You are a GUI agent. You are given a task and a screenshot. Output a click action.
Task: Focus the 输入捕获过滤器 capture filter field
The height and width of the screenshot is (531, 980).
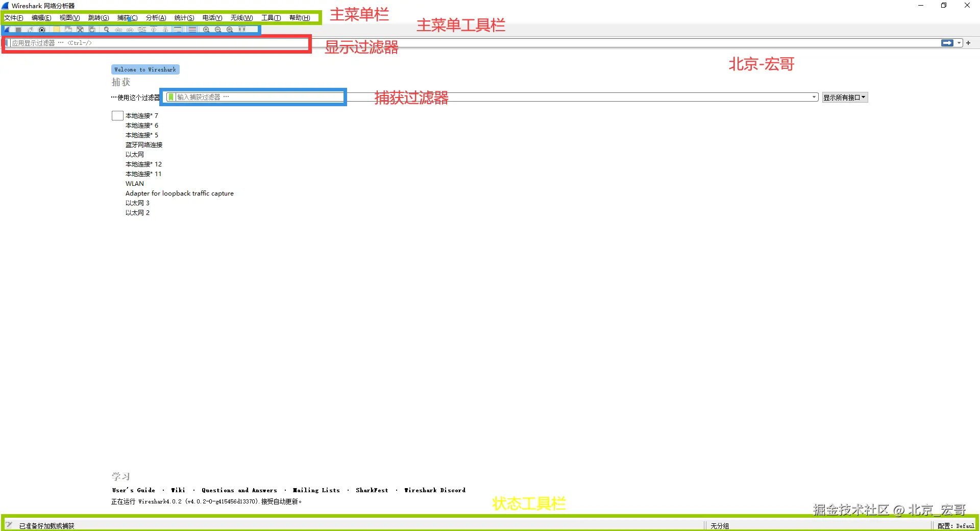(493, 97)
